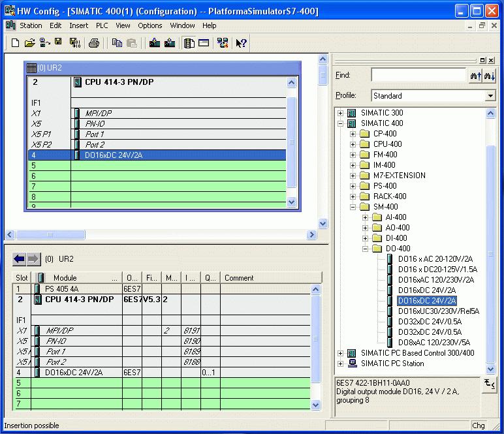Image resolution: width=504 pixels, height=434 pixels.
Task: Click the HW Config system menu icon
Action: pos(10,10)
